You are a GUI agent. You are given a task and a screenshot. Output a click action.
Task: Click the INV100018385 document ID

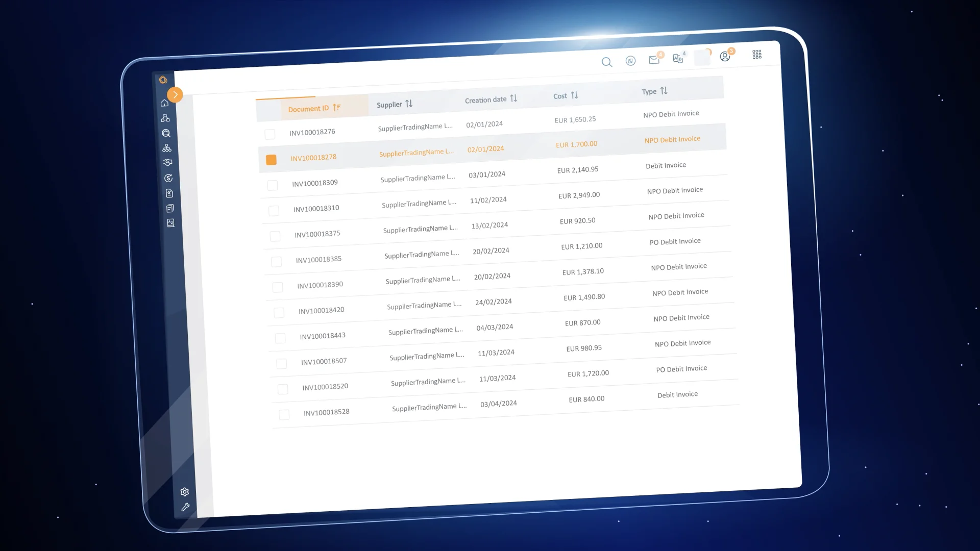click(x=318, y=260)
